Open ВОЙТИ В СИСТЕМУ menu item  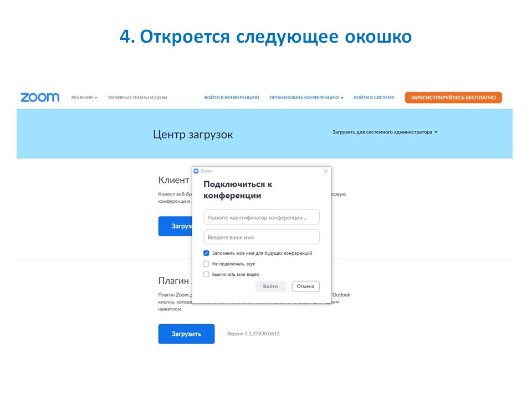(374, 98)
